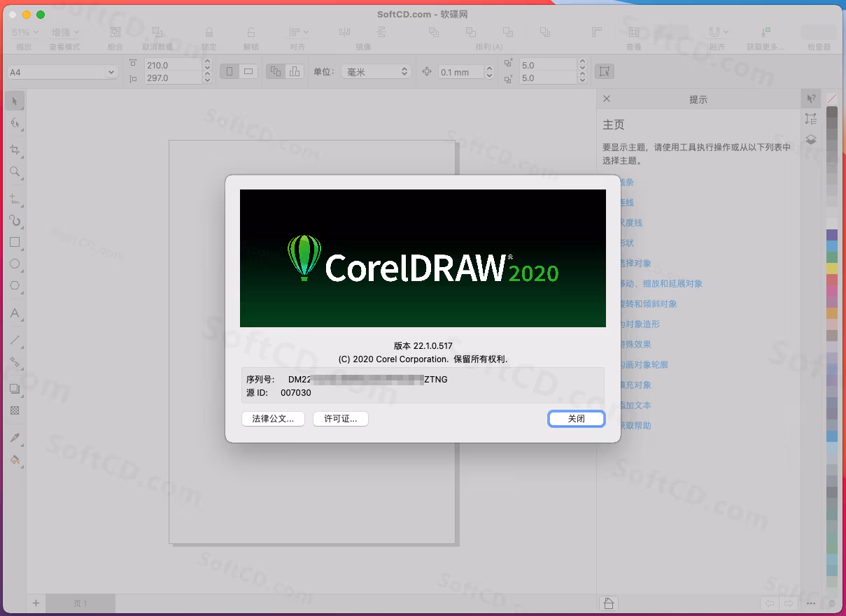Click nudge distance 0.1 mm stepper
Image resolution: width=846 pixels, height=616 pixels.
coord(490,72)
